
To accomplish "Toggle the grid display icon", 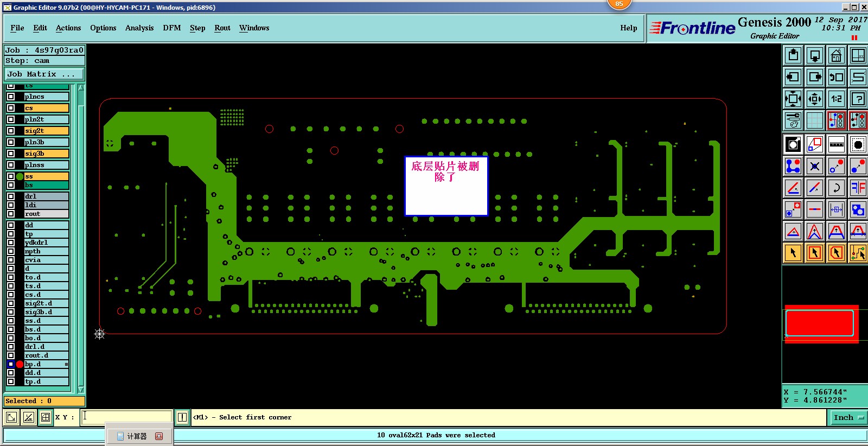I will point(815,120).
